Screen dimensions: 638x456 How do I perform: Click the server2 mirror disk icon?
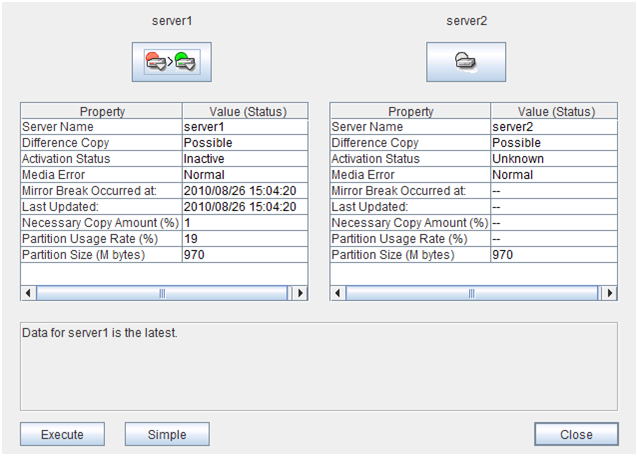tap(466, 63)
